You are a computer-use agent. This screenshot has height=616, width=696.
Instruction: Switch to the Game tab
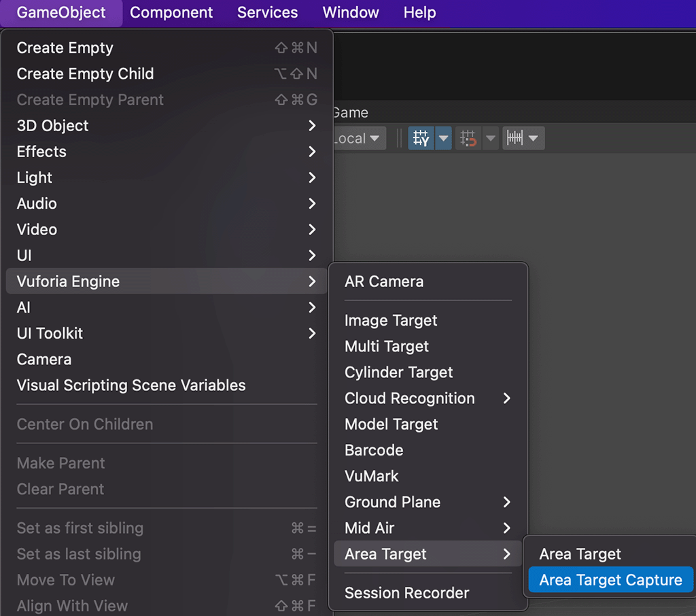351,113
